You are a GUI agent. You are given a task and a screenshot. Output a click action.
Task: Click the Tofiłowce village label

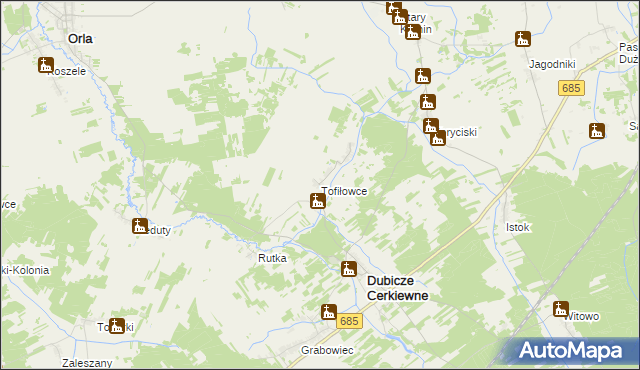(344, 191)
